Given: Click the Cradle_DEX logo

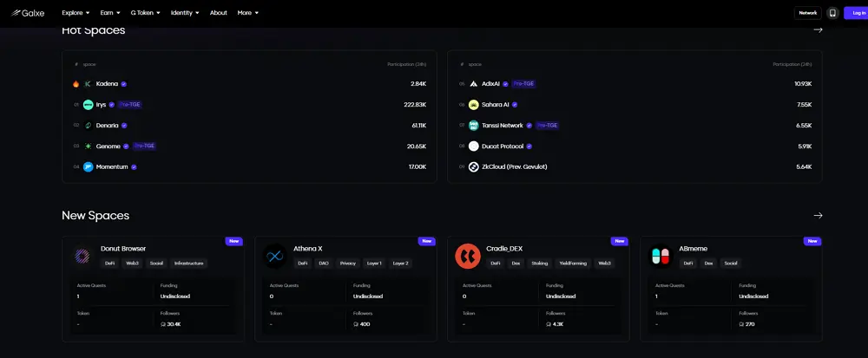Looking at the screenshot, I should (467, 256).
